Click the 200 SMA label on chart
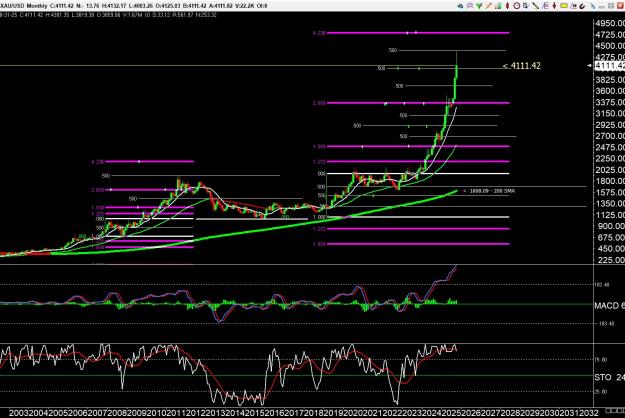Screen dimensions: 625x418 [x=489, y=191]
